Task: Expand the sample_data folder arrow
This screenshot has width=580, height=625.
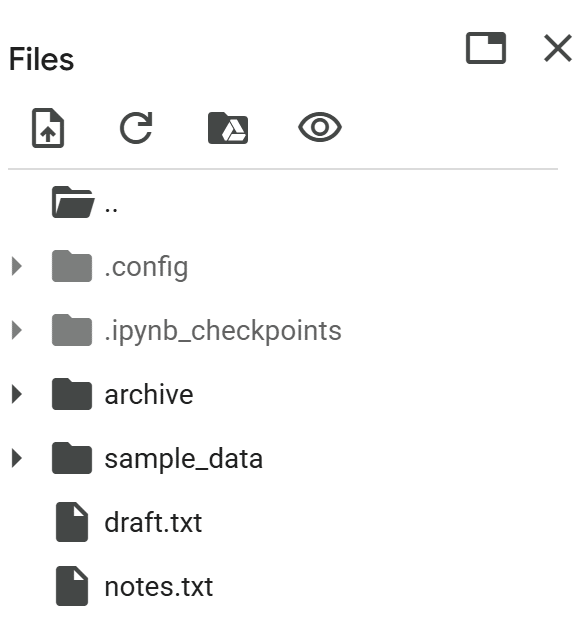Action: pos(17,458)
